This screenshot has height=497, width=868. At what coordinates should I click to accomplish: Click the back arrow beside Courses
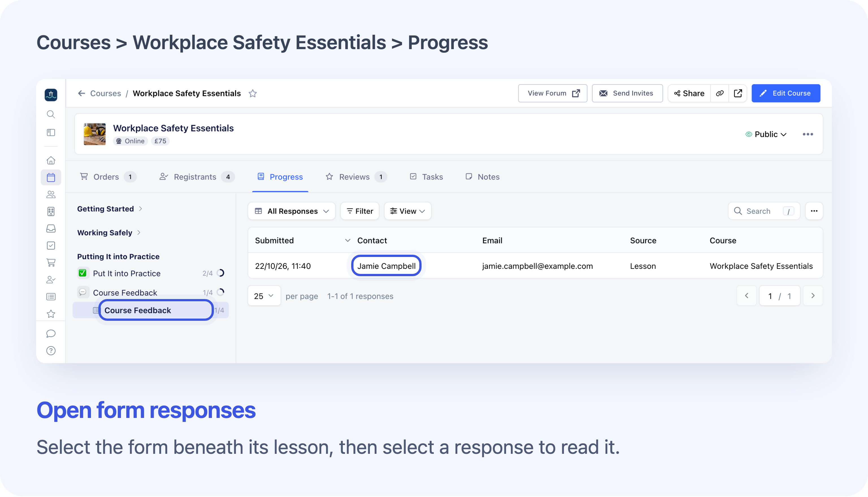pyautogui.click(x=81, y=93)
